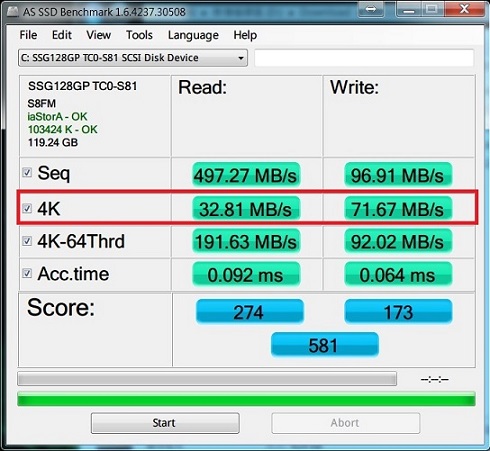Close the AS SSD Benchmark window
Viewport: 490px width, 451px height.
(464, 9)
